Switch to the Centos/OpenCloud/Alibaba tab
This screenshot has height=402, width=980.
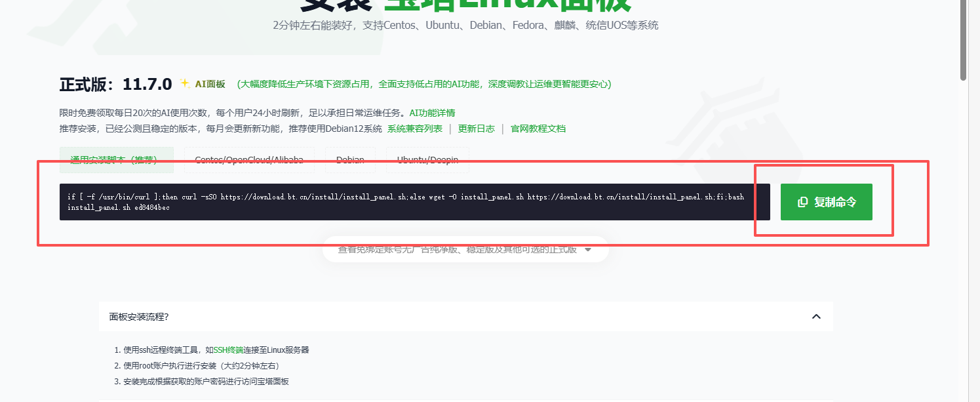[249, 160]
